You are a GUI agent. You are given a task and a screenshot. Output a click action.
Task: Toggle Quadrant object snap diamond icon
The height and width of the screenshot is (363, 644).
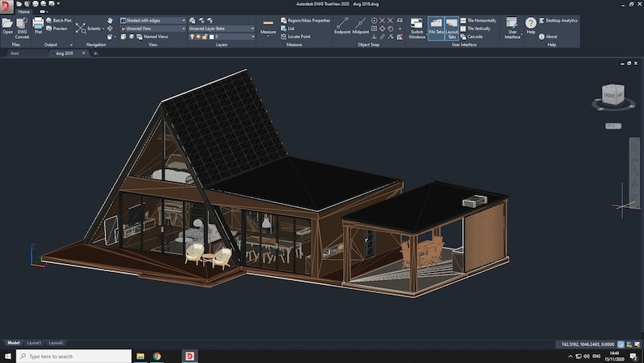[382, 28]
